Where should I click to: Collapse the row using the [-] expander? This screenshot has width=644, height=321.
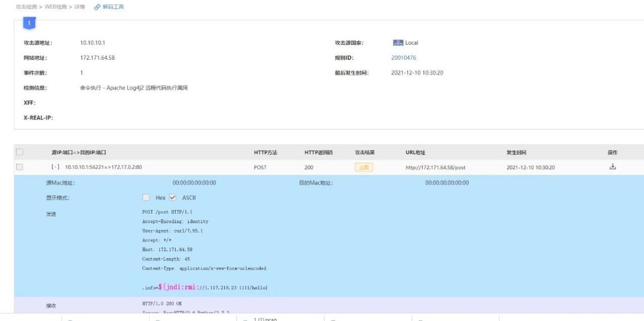[55, 167]
